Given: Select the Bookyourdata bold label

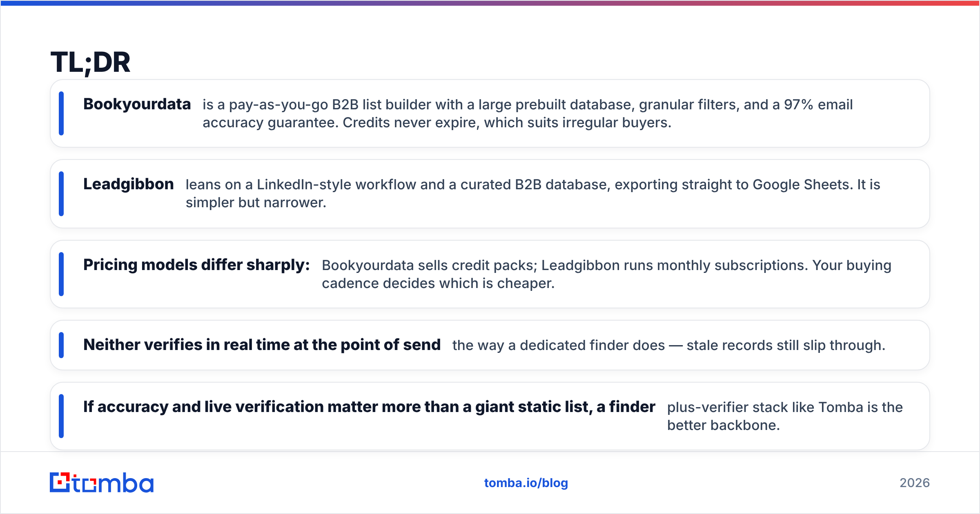Looking at the screenshot, I should click(137, 104).
